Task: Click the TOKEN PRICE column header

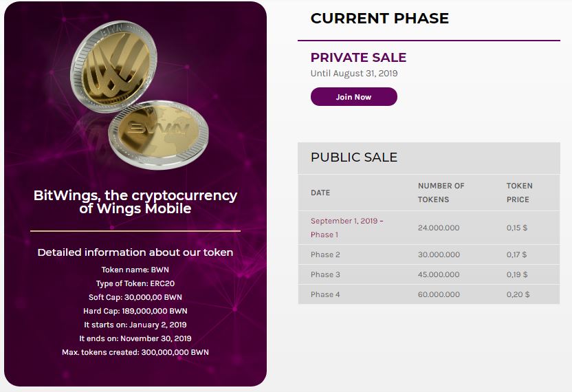Action: [520, 193]
